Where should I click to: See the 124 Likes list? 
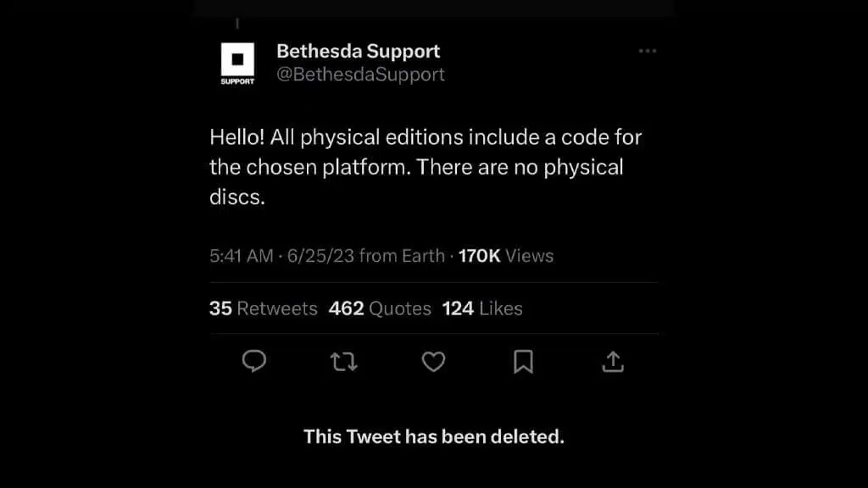pyautogui.click(x=482, y=308)
